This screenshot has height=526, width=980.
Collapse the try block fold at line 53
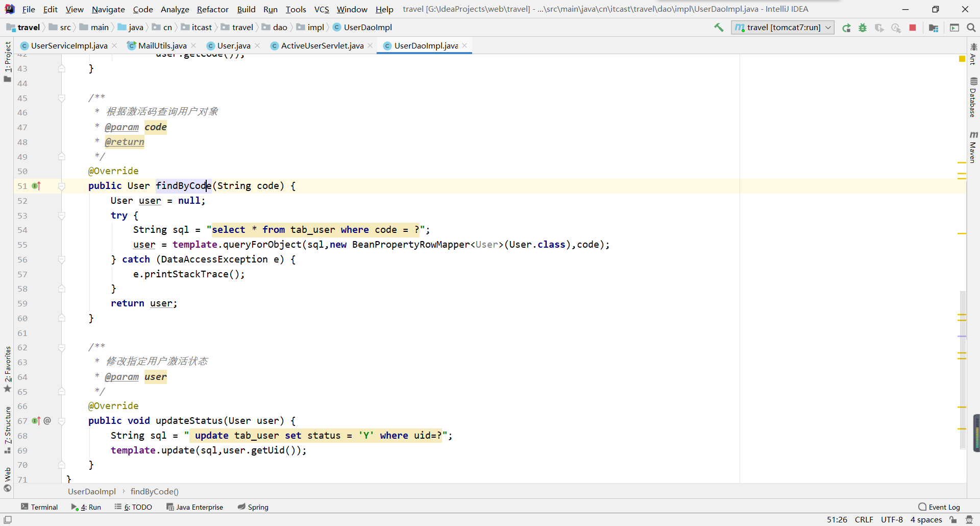point(62,216)
